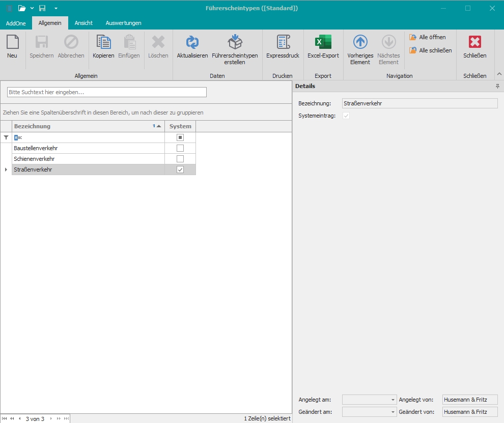Screen dimensions: 504x423
Task: Open the Geändert am date dropdown
Action: [x=393, y=412]
